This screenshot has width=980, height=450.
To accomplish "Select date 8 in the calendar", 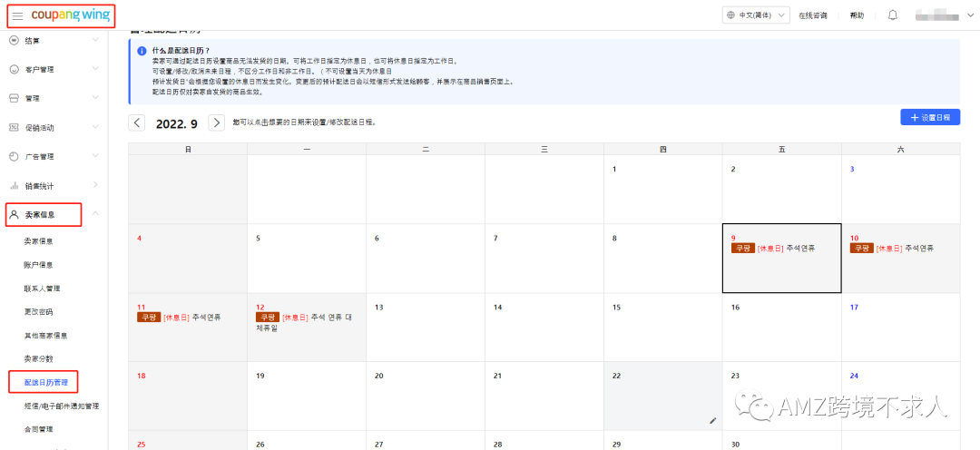I will coord(663,259).
